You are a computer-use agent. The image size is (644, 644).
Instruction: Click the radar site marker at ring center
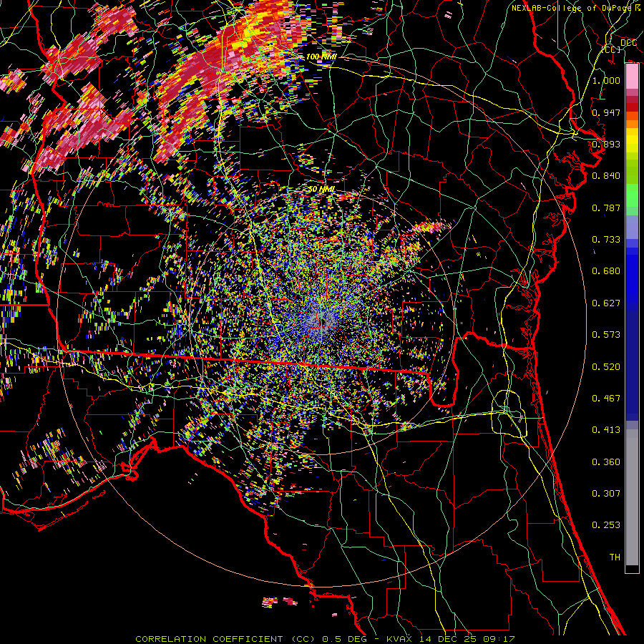coord(323,321)
